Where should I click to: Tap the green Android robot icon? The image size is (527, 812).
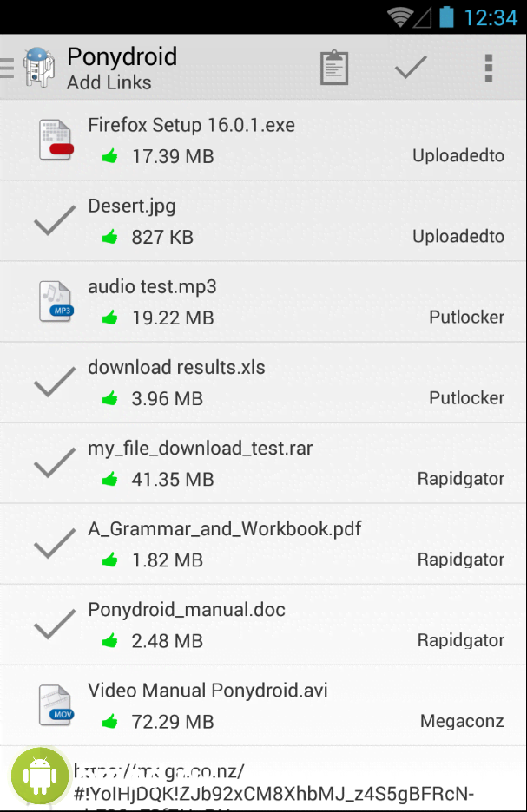pyautogui.click(x=40, y=775)
